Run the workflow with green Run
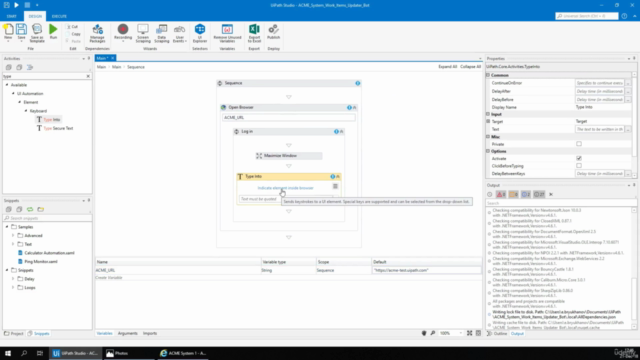Viewport: 640px width, 360px height. tap(53, 32)
